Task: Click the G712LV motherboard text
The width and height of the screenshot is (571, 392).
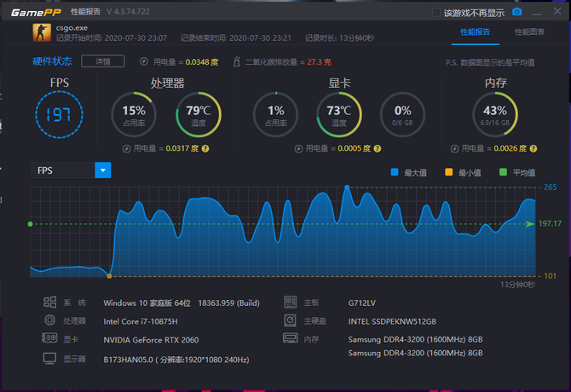Action: (362, 303)
